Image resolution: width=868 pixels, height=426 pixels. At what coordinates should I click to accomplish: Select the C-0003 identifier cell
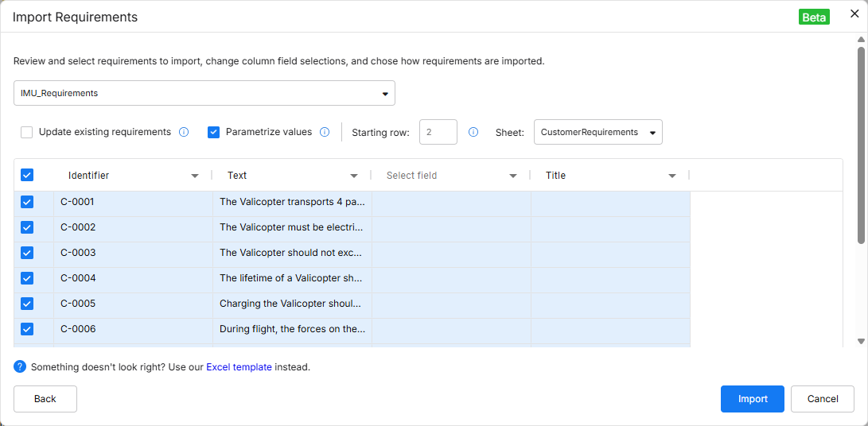pyautogui.click(x=134, y=253)
